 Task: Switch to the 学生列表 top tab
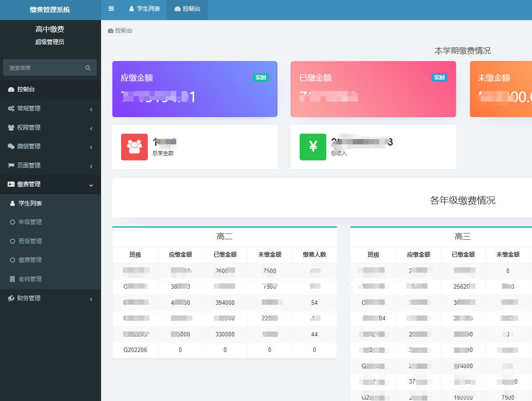[144, 9]
